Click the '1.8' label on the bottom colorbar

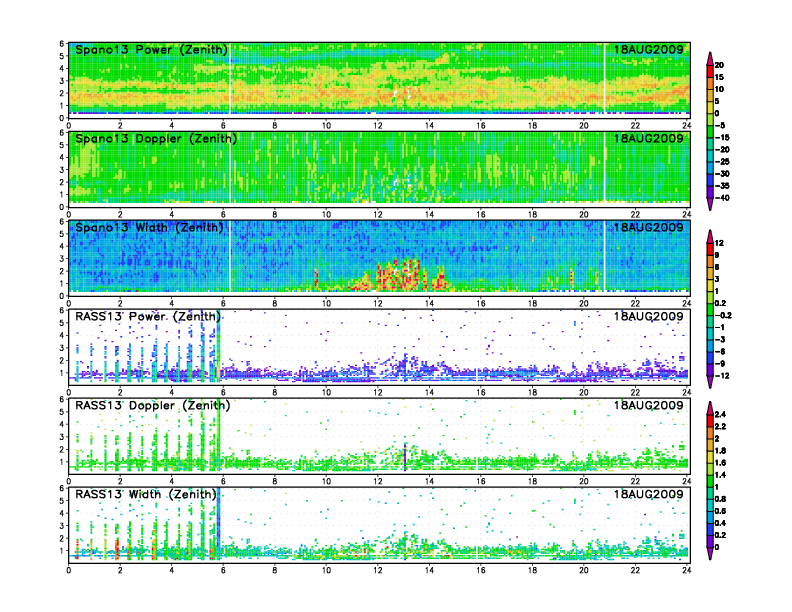tap(720, 451)
